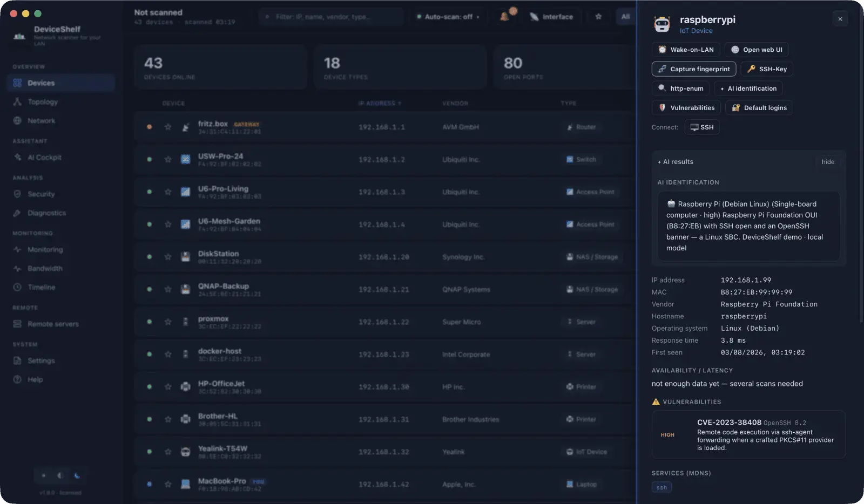
Task: Open Help page
Action: pos(61,380)
